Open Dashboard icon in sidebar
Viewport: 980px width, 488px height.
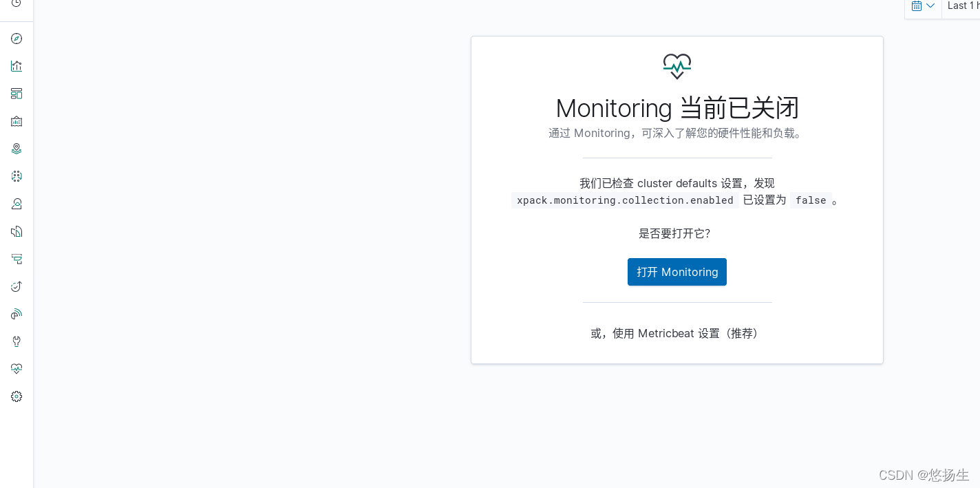click(x=17, y=94)
